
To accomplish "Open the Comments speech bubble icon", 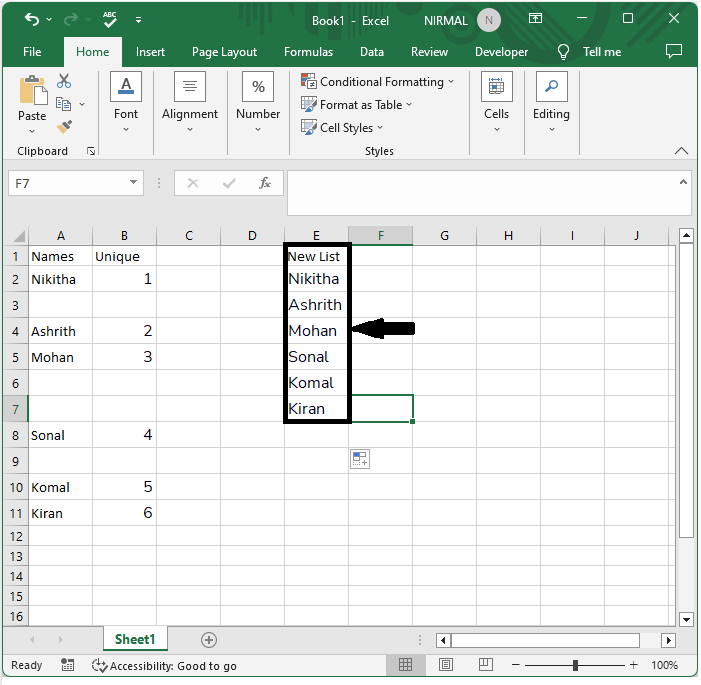I will (x=674, y=51).
